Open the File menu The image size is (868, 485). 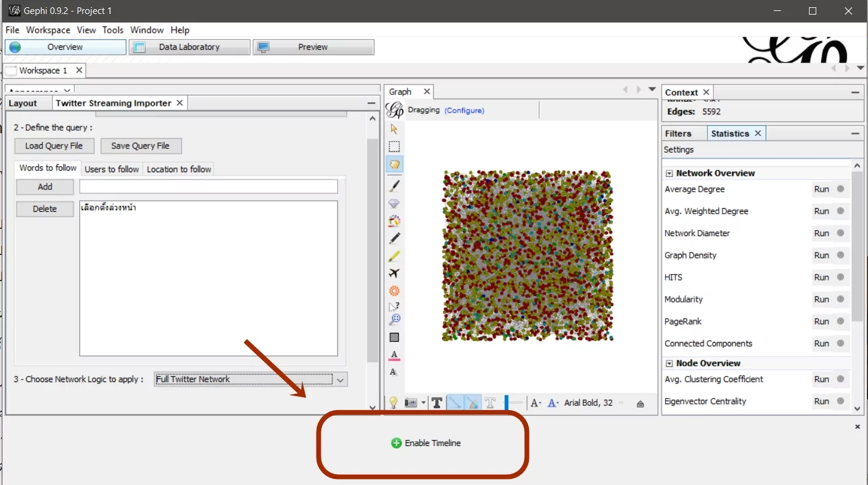point(12,30)
